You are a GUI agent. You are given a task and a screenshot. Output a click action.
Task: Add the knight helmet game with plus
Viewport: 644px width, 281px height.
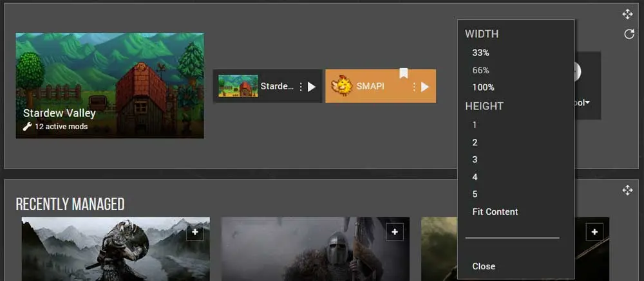395,231
